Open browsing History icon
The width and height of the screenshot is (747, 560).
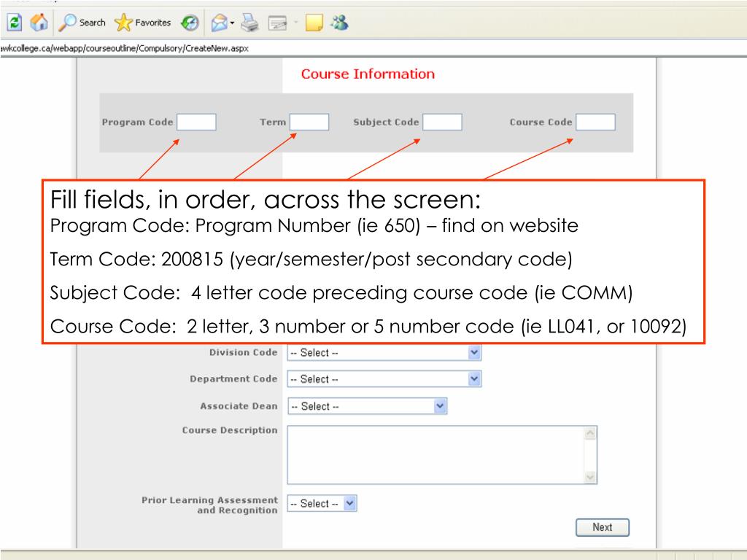190,22
